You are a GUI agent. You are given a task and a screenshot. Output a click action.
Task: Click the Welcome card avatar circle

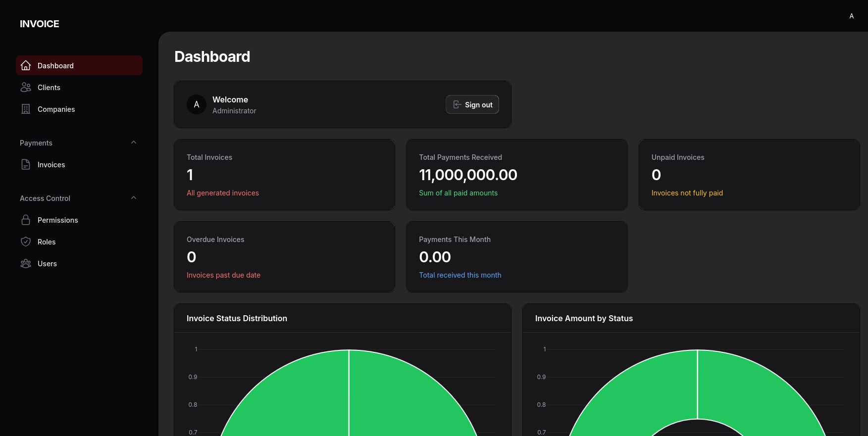pyautogui.click(x=197, y=104)
